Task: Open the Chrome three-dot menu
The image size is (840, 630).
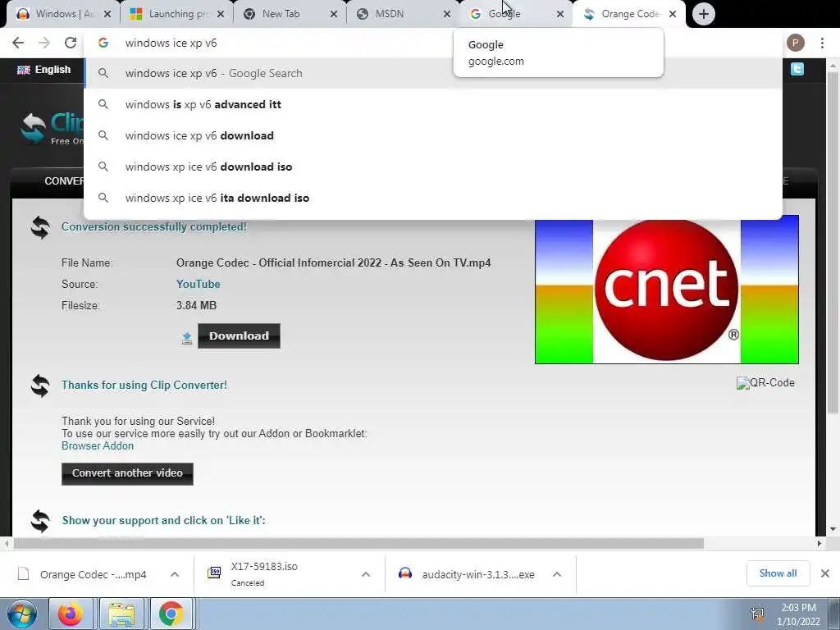Action: coord(822,43)
